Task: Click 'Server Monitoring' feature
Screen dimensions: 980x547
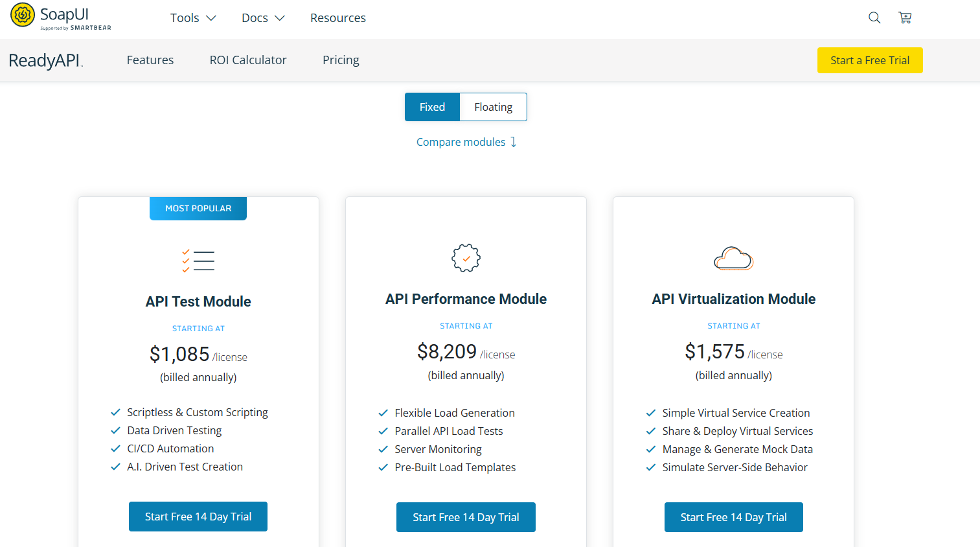Action: (438, 449)
